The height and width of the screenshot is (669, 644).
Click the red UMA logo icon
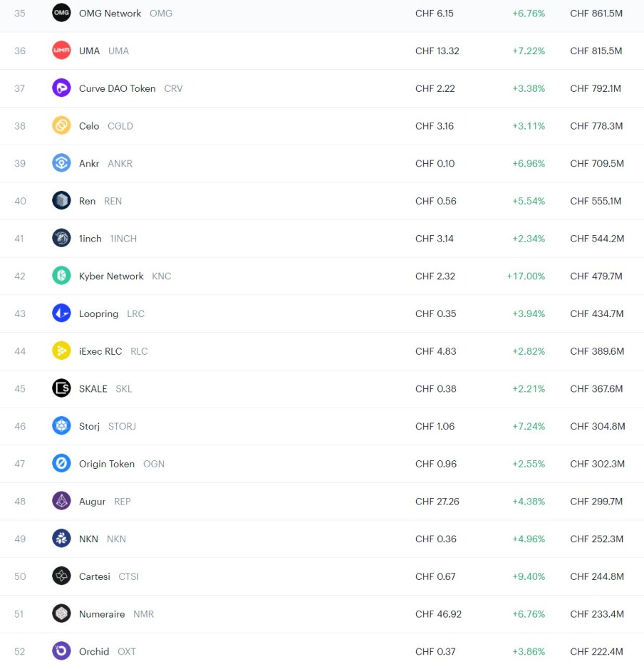point(61,51)
